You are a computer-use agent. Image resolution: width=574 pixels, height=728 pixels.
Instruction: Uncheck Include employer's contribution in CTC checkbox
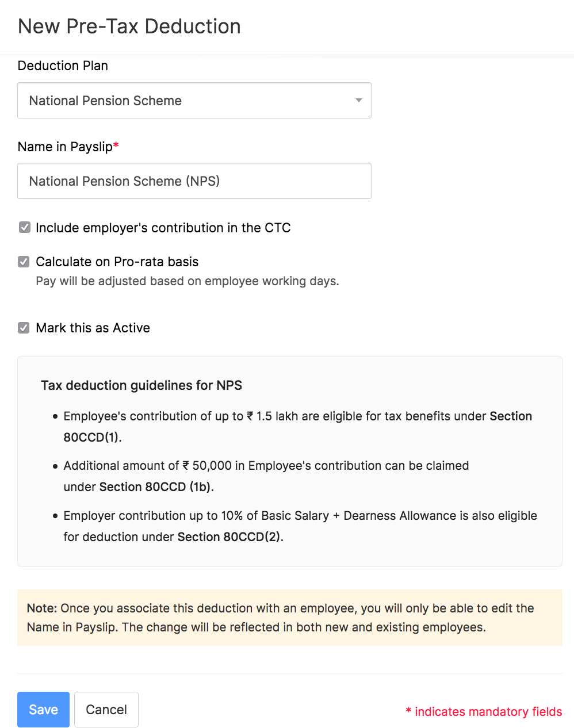[24, 228]
